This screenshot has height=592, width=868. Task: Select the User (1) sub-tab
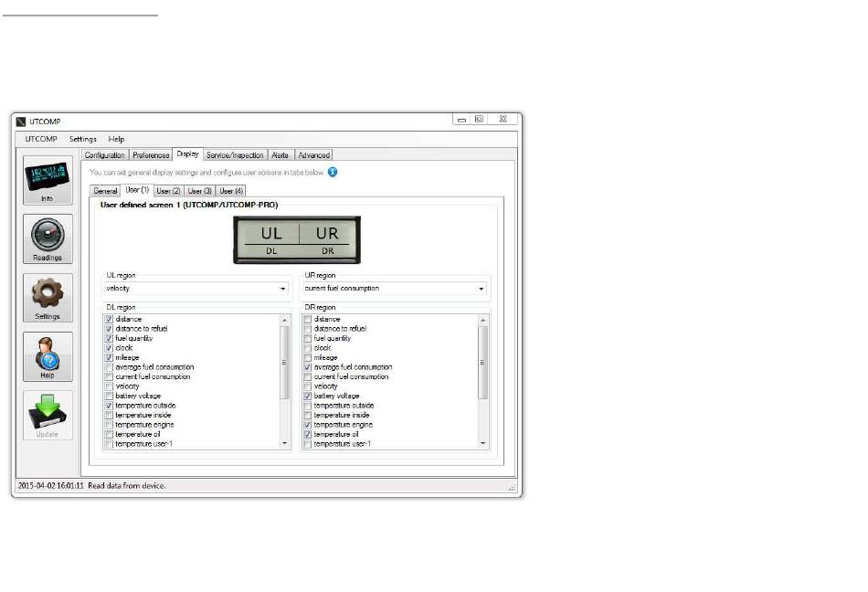(137, 190)
